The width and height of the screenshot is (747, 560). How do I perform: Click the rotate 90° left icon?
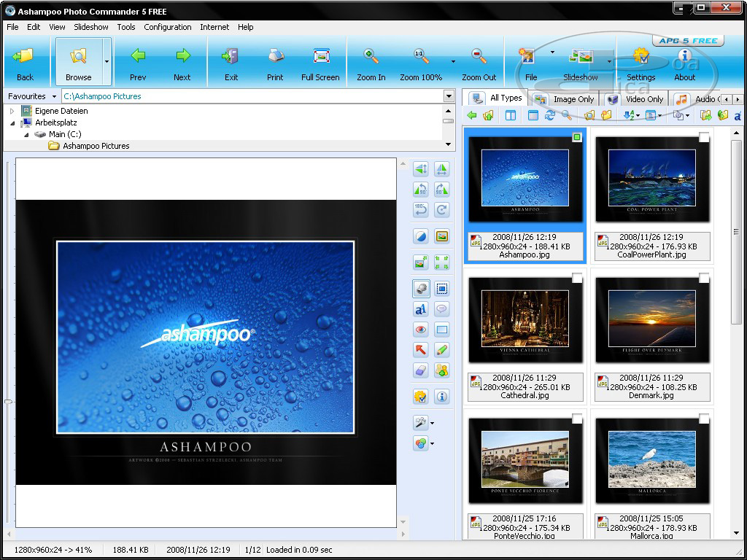(420, 190)
